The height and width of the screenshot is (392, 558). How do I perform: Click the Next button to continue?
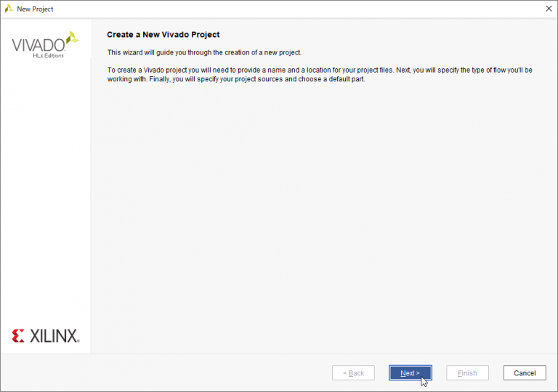click(x=410, y=373)
